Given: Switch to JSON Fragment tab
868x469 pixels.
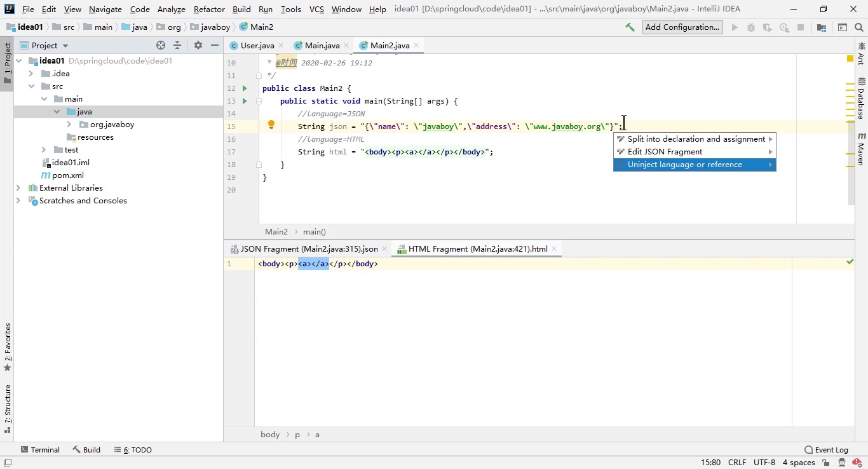Looking at the screenshot, I should (x=308, y=249).
